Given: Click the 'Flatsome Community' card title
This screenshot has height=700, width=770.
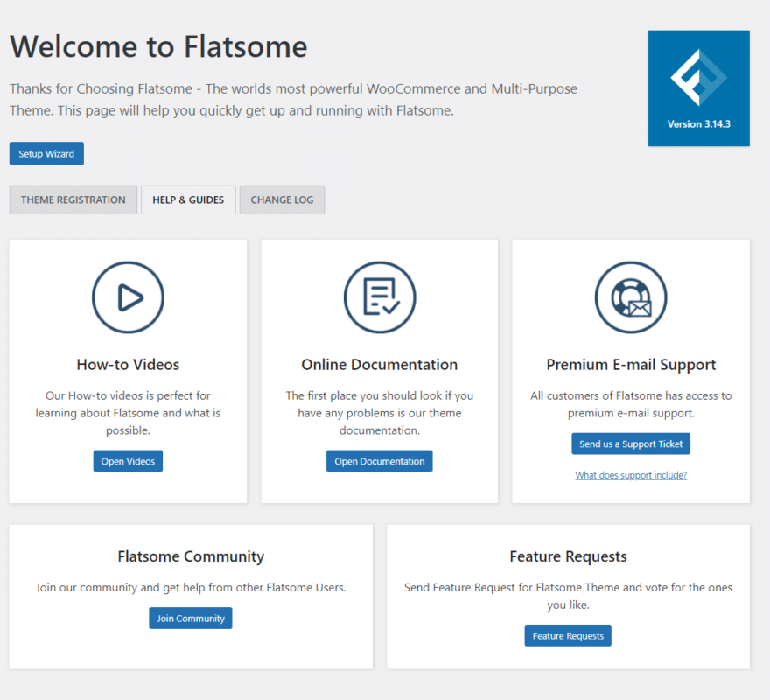Looking at the screenshot, I should click(190, 556).
